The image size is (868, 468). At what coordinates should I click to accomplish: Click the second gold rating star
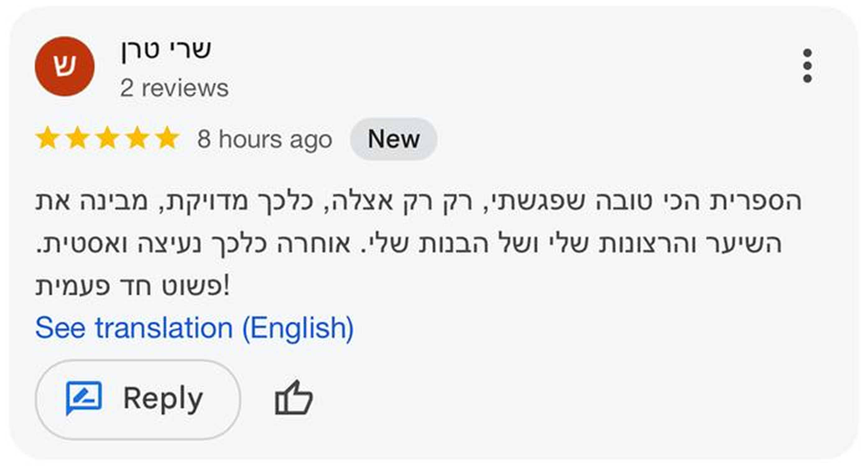78,138
